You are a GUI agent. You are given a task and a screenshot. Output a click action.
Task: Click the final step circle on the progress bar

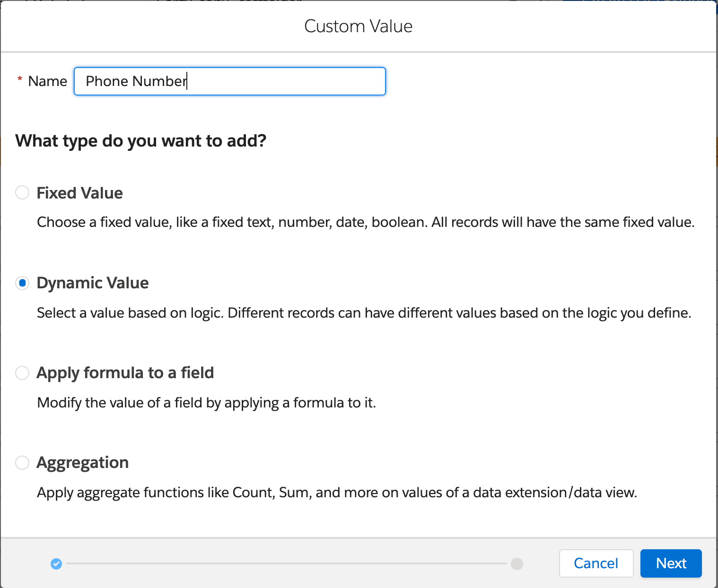tap(517, 564)
